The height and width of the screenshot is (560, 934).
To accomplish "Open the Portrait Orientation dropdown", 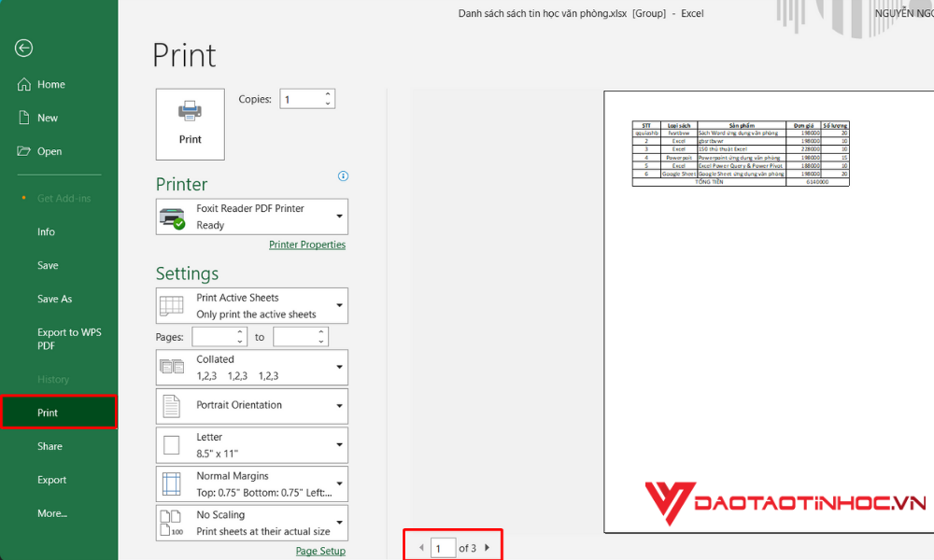I will (x=251, y=406).
